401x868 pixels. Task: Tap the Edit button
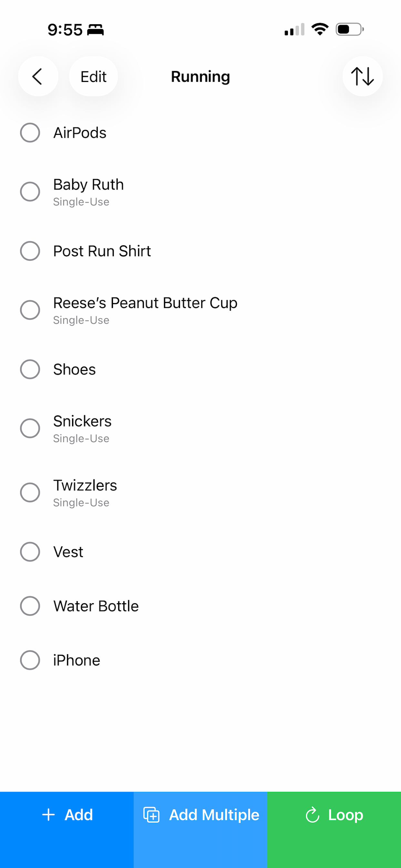click(x=93, y=77)
